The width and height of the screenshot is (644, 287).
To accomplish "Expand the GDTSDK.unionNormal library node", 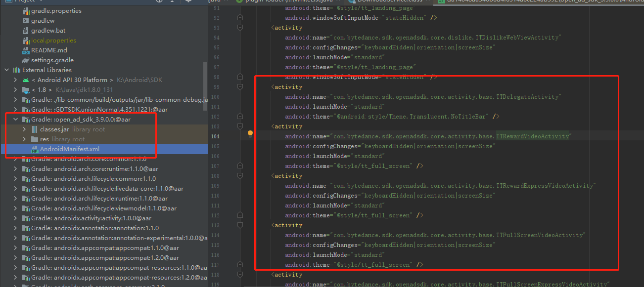I will [x=15, y=110].
